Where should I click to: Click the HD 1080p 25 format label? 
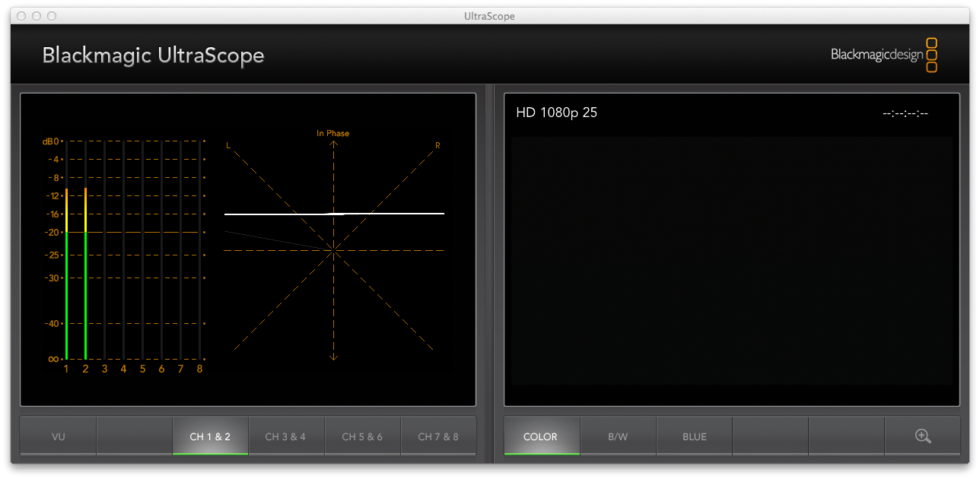pos(557,113)
